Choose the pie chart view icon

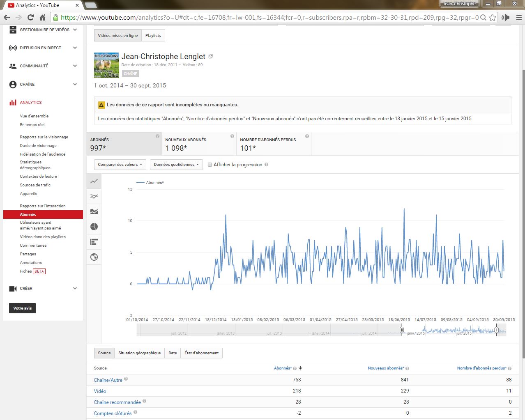coord(94,227)
